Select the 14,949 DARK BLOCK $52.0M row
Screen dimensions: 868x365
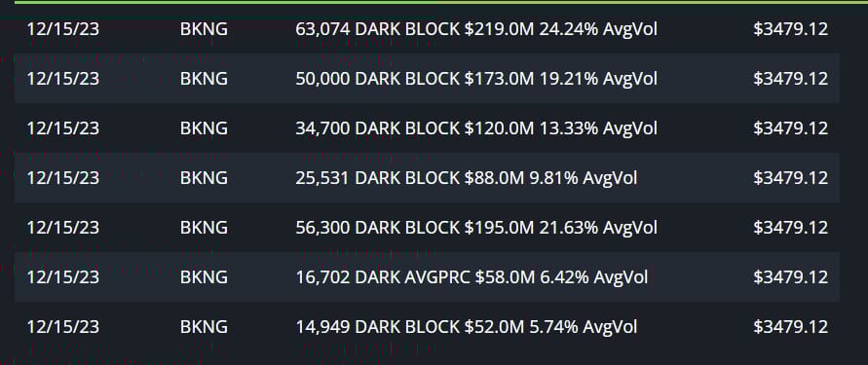(427, 327)
